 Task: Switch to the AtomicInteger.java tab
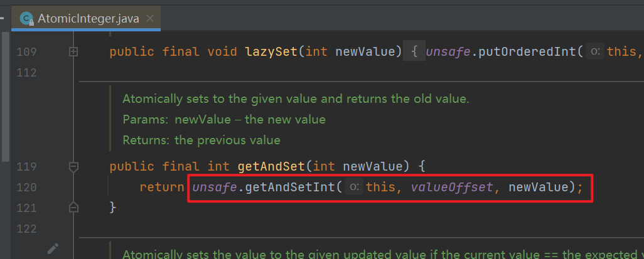88,19
